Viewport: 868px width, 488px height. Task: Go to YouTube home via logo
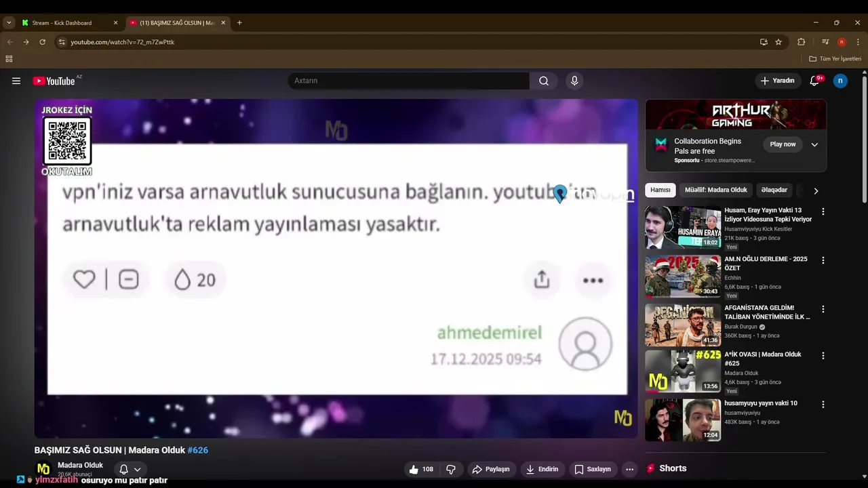click(x=54, y=81)
